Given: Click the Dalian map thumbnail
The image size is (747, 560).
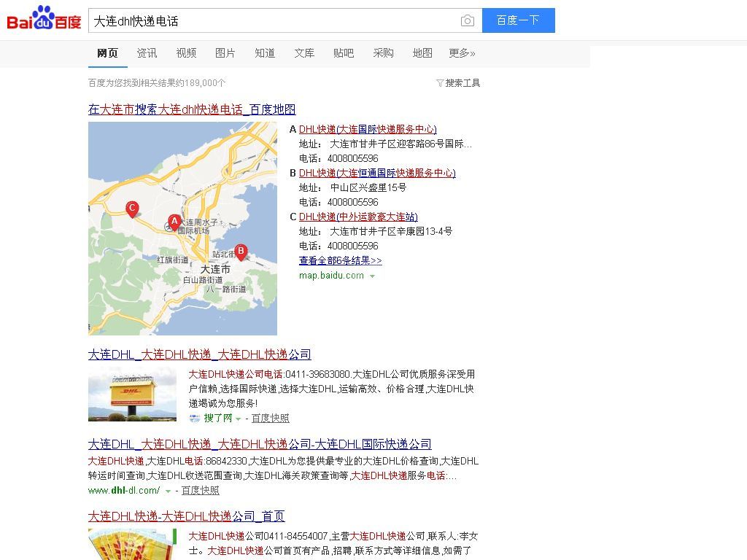Looking at the screenshot, I should point(182,228).
